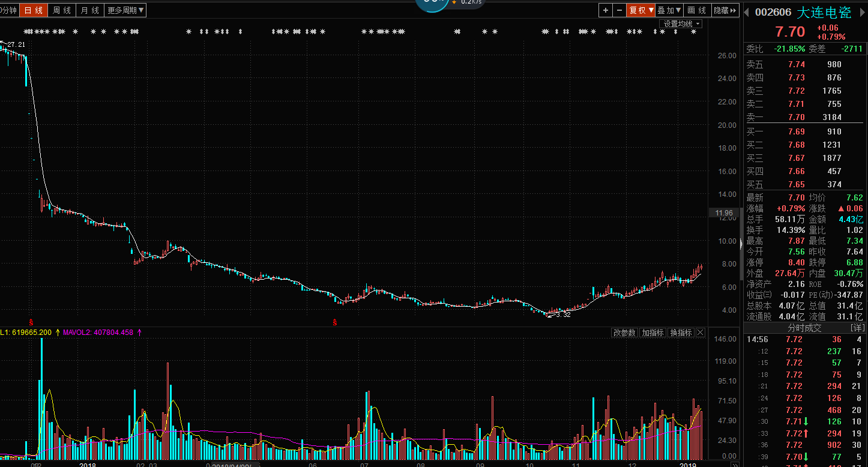Click the 3.32 low price label

point(563,315)
